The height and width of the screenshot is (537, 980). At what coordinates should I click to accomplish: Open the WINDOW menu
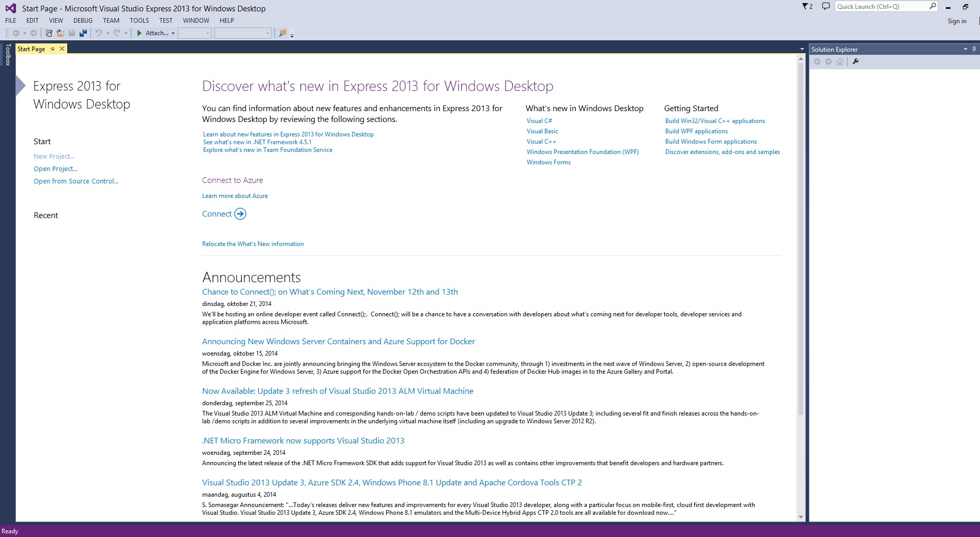pyautogui.click(x=196, y=21)
